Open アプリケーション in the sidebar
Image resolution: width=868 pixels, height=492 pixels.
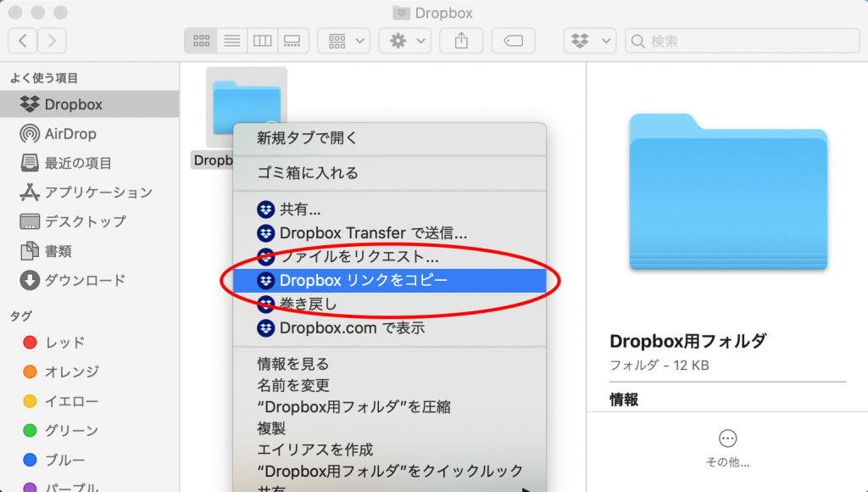(x=90, y=193)
